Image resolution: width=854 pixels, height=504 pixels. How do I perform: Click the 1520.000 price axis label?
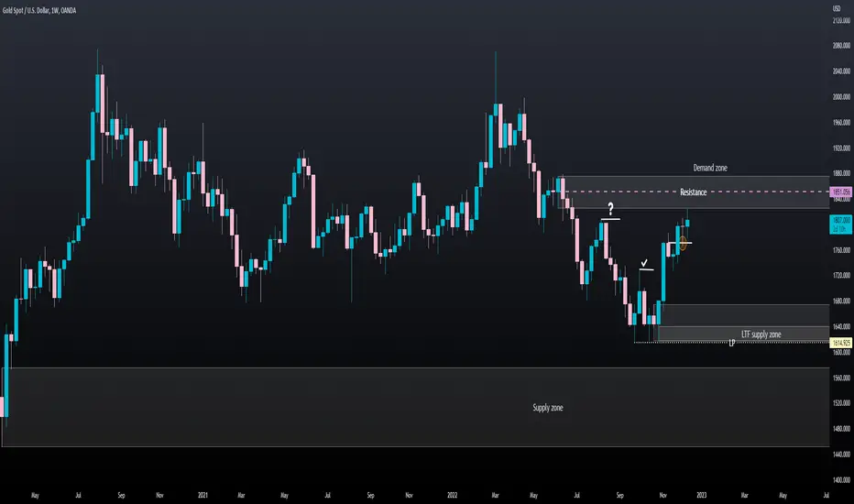(x=841, y=403)
